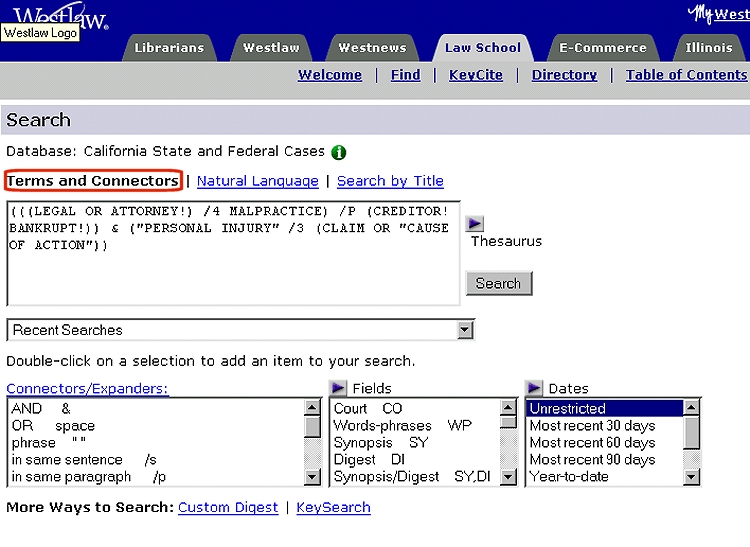
Task: Click the arrow icon beside Dates
Action: tap(534, 388)
